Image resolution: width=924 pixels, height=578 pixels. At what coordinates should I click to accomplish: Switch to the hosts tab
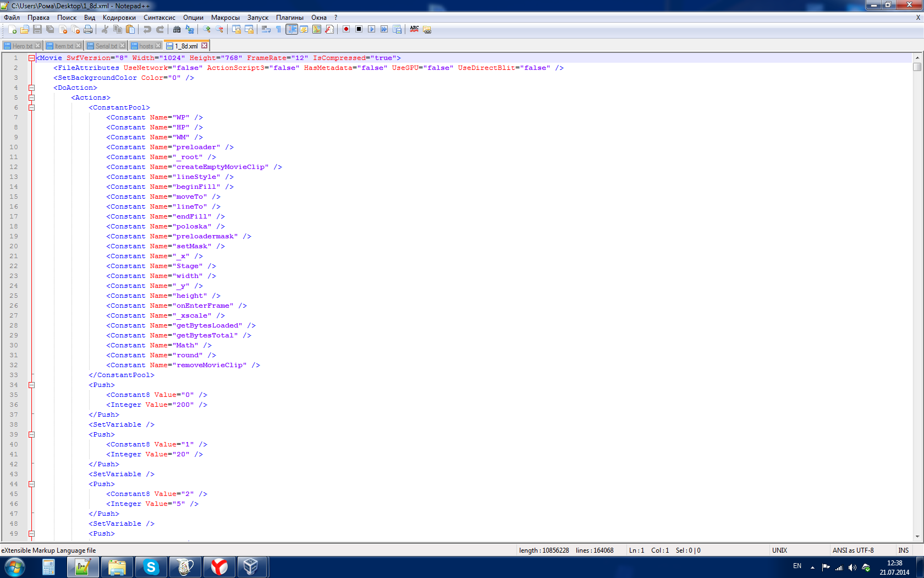(146, 46)
